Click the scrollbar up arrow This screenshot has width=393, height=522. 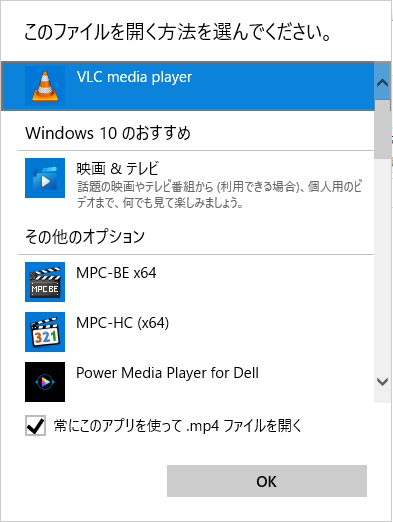[x=382, y=82]
